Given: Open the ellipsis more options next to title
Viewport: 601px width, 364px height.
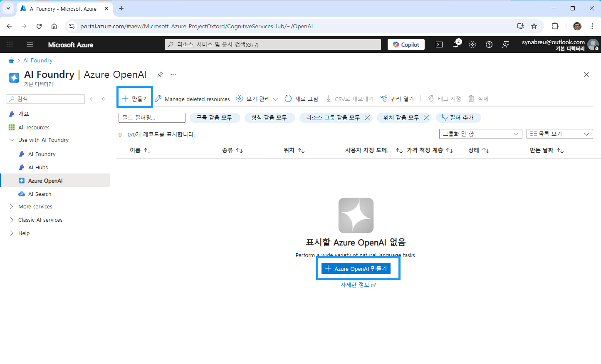Looking at the screenshot, I should [173, 74].
